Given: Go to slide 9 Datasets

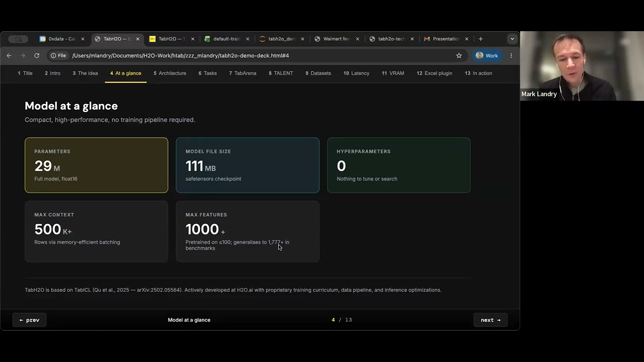Looking at the screenshot, I should tap(318, 73).
